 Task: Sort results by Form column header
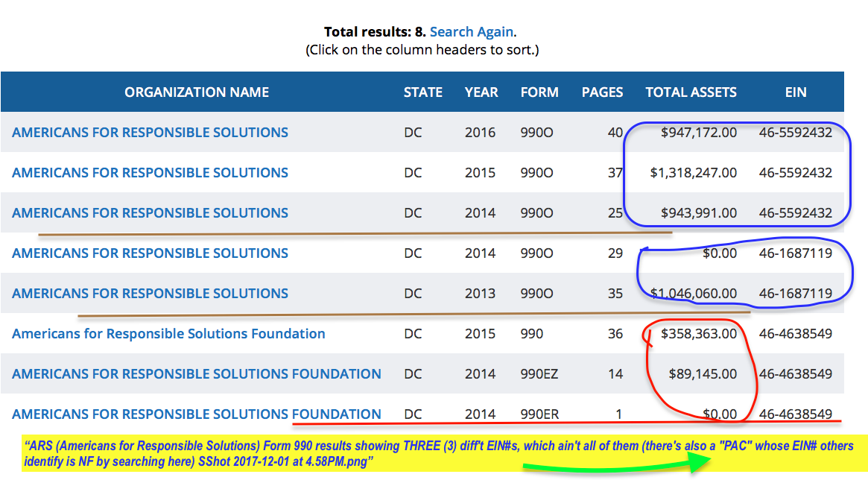click(539, 92)
